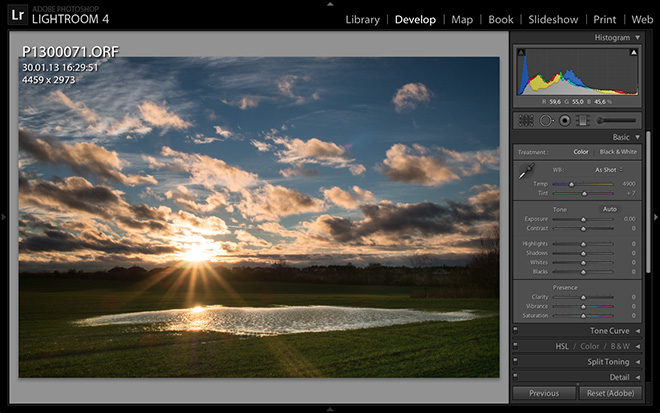The image size is (660, 413).
Task: Toggle the Split Toning panel switch
Action: click(x=515, y=362)
